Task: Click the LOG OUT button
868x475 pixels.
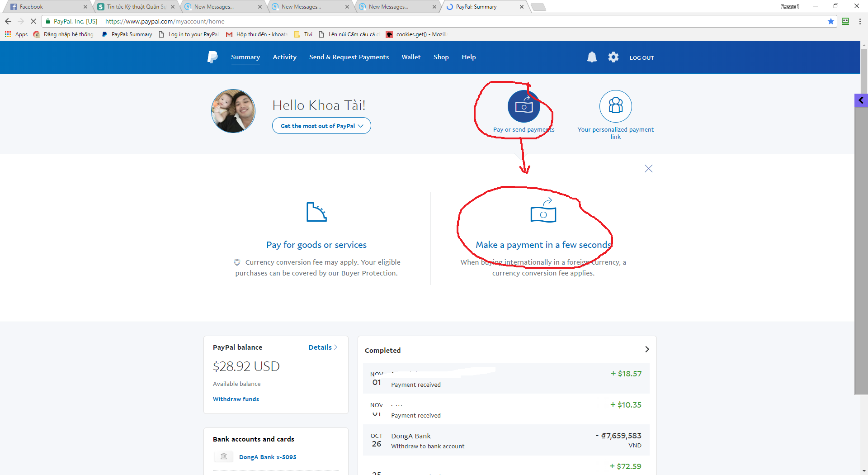Action: [x=642, y=58]
